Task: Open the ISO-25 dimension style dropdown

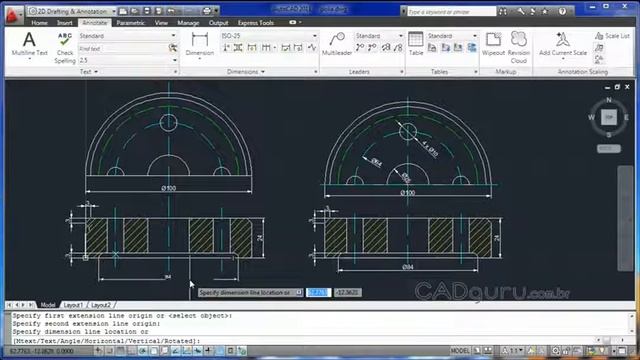Action: 269,36
